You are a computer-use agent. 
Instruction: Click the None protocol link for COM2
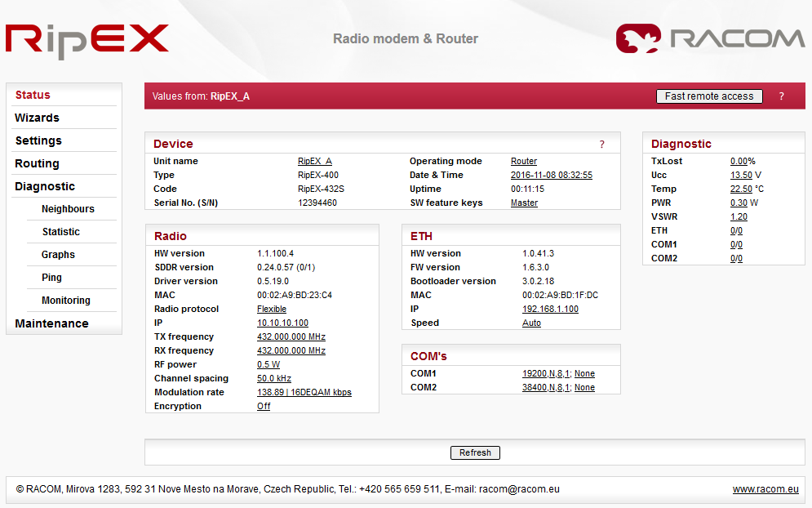click(584, 388)
